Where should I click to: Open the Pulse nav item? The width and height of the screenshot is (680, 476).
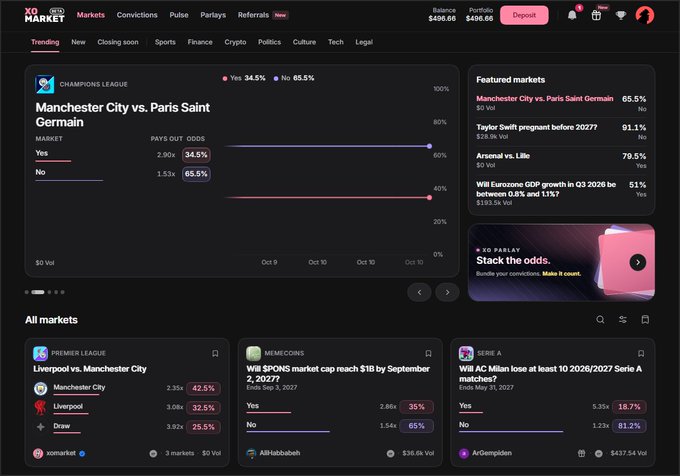(x=179, y=15)
